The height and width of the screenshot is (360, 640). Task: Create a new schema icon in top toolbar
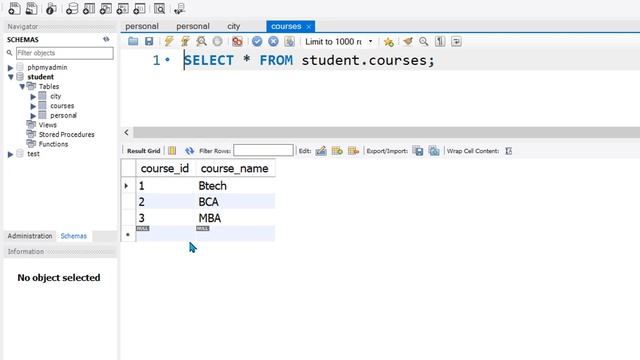tap(72, 9)
